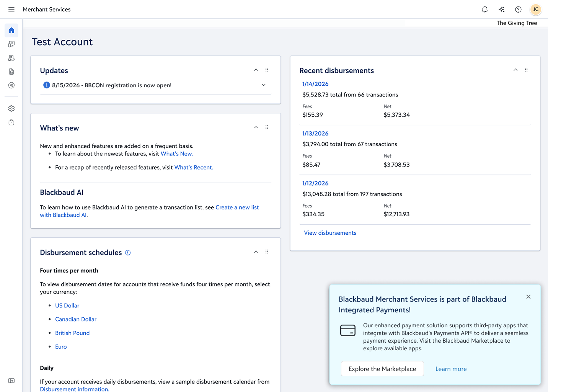Click the $13,048.28 total from 197 transactions text

tap(352, 194)
